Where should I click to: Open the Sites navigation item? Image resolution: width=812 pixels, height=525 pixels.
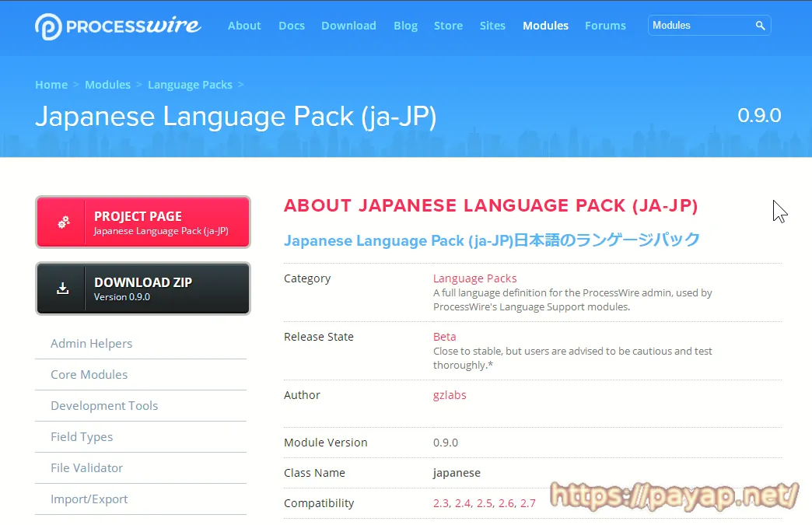pyautogui.click(x=492, y=25)
